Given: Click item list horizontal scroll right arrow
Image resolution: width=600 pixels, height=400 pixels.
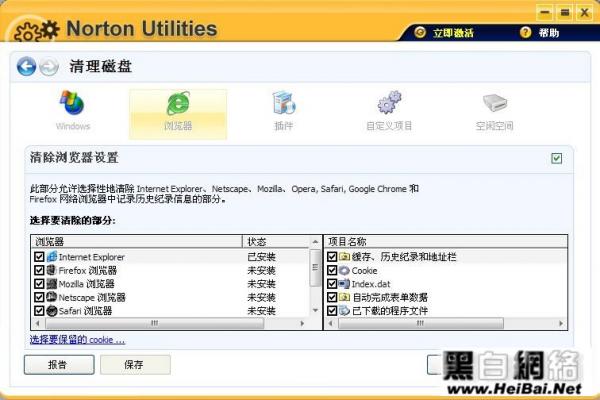Looking at the screenshot, I should pos(561,323).
